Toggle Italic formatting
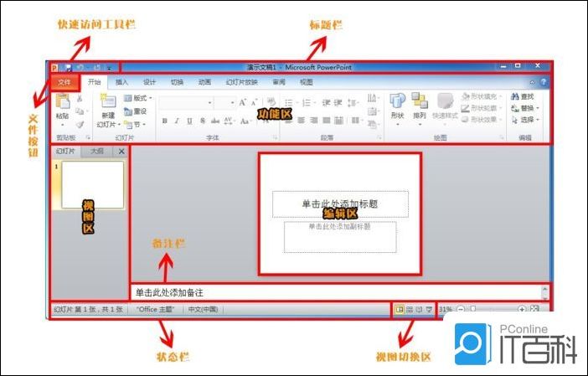Viewport: 588px width, 376px height. click(x=177, y=121)
